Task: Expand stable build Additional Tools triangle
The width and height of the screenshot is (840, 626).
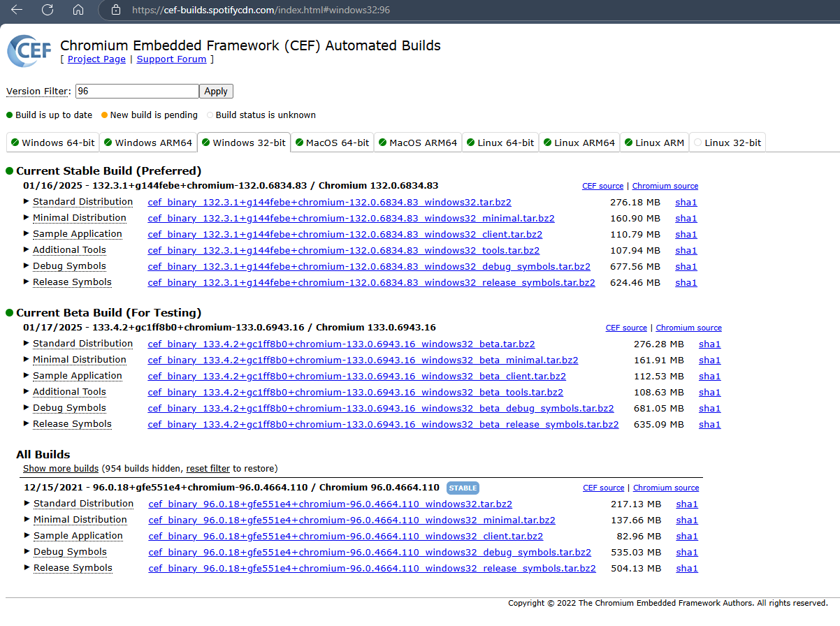Action: coord(27,249)
